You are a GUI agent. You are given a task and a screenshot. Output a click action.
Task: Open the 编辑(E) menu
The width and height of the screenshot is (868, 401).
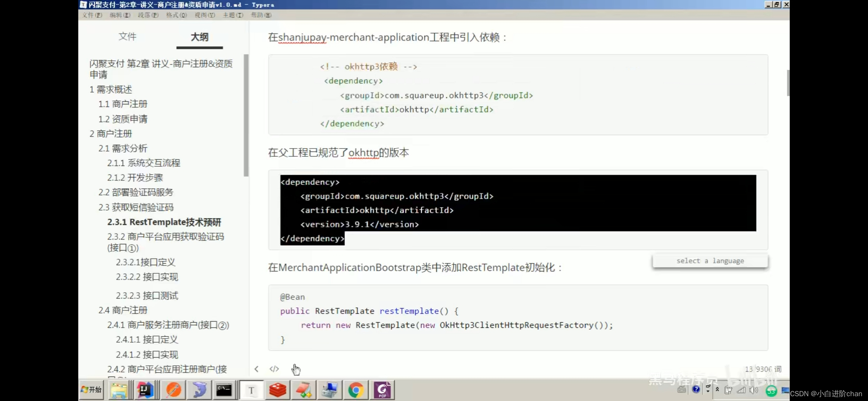(x=120, y=15)
